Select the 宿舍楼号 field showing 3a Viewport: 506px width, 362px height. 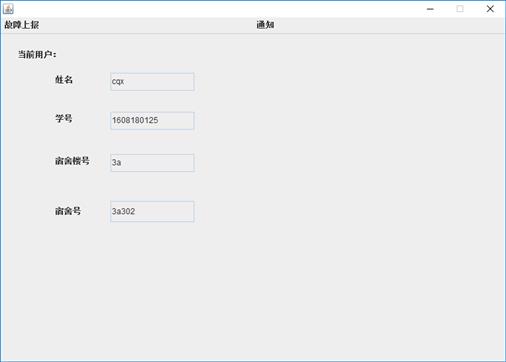[152, 163]
